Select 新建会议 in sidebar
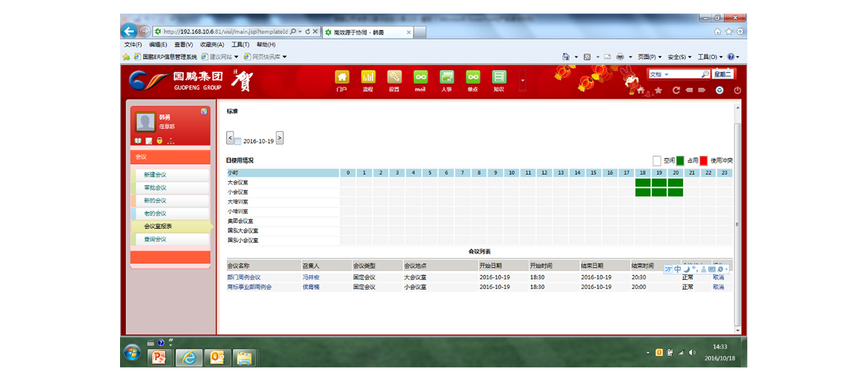 pyautogui.click(x=170, y=175)
